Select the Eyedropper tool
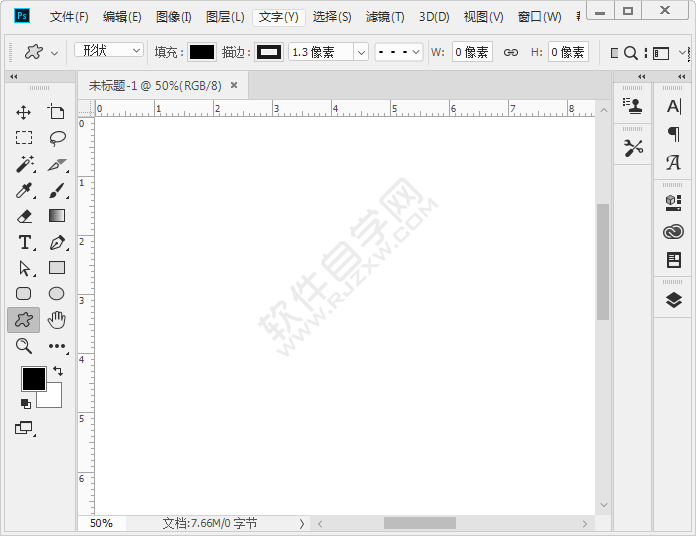Viewport: 696px width, 536px height. point(24,190)
